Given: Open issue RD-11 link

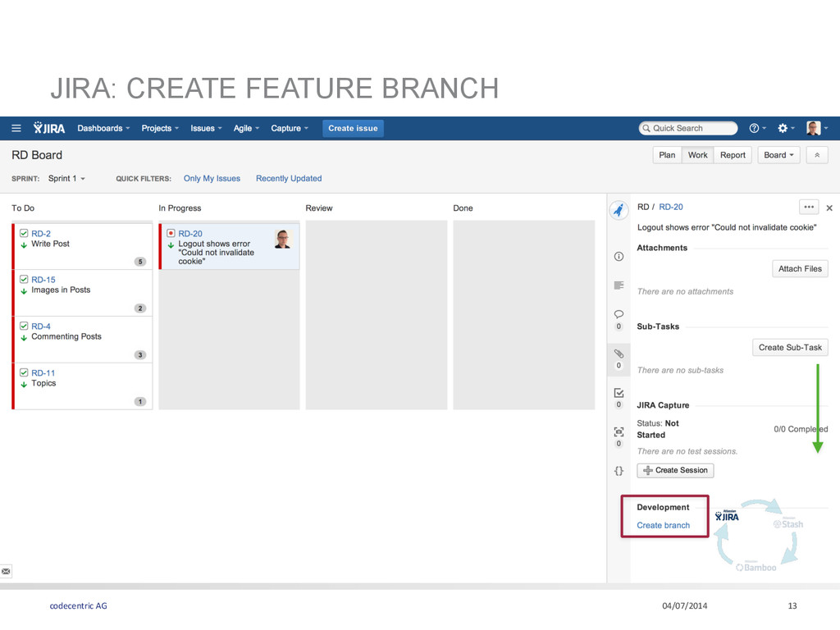Looking at the screenshot, I should pyautogui.click(x=43, y=373).
